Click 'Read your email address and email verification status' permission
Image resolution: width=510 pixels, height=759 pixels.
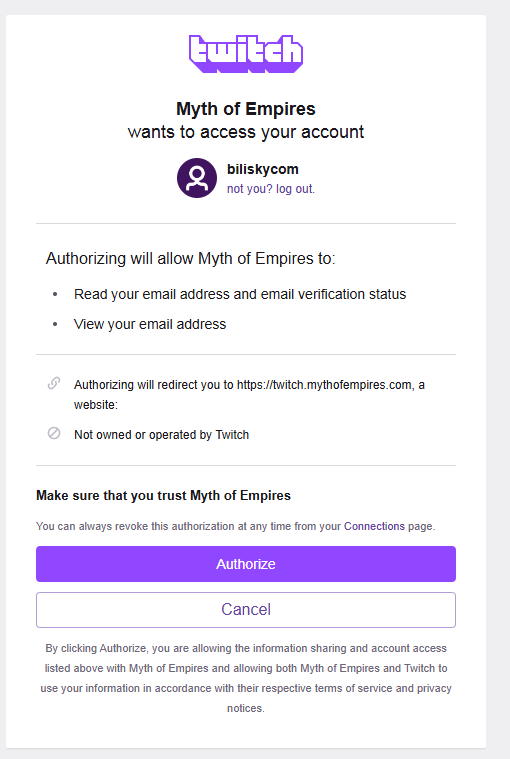click(x=240, y=294)
